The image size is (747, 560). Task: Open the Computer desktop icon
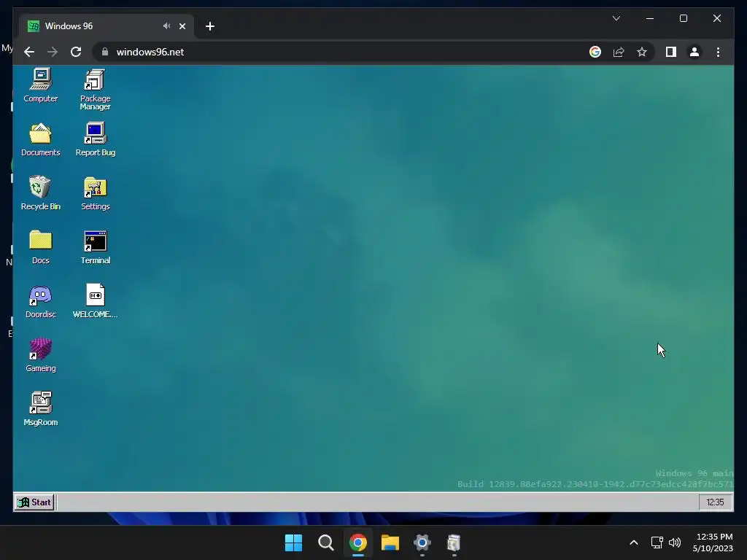41,86
